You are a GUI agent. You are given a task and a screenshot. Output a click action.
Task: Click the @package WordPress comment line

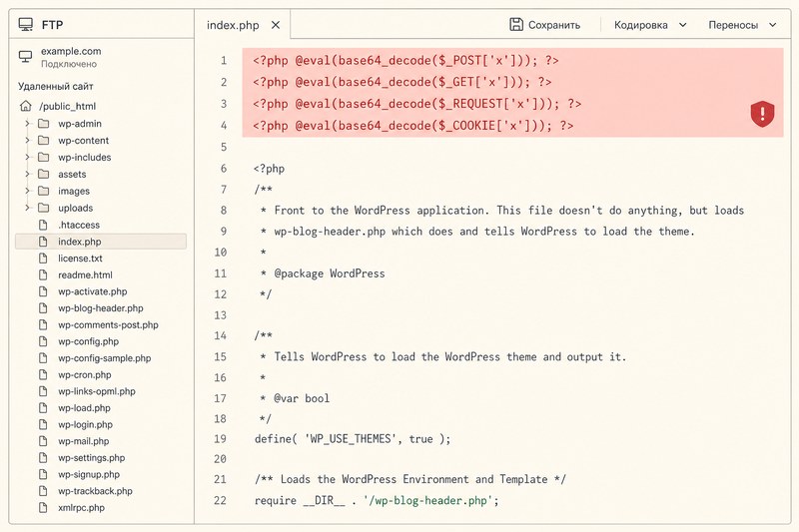323,273
